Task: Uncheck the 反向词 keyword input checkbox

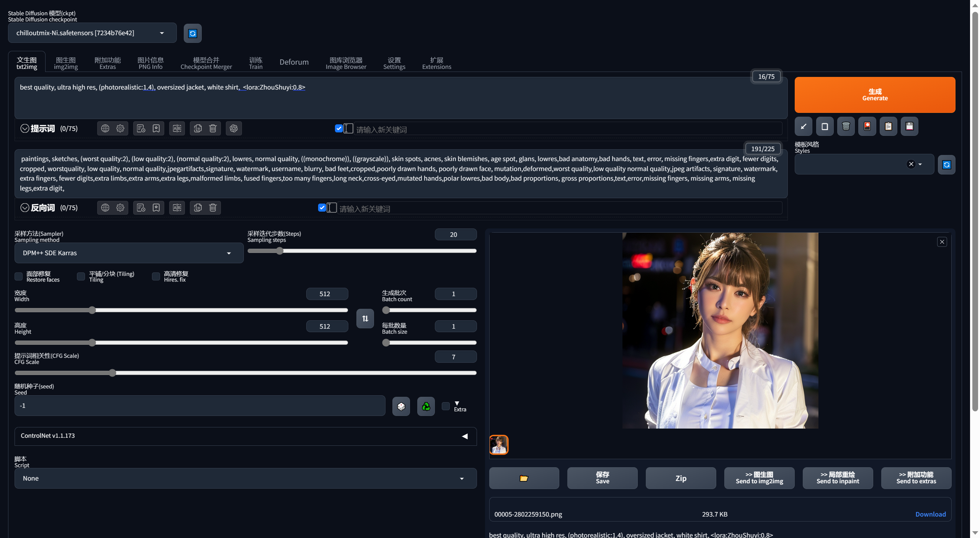Action: pyautogui.click(x=322, y=208)
